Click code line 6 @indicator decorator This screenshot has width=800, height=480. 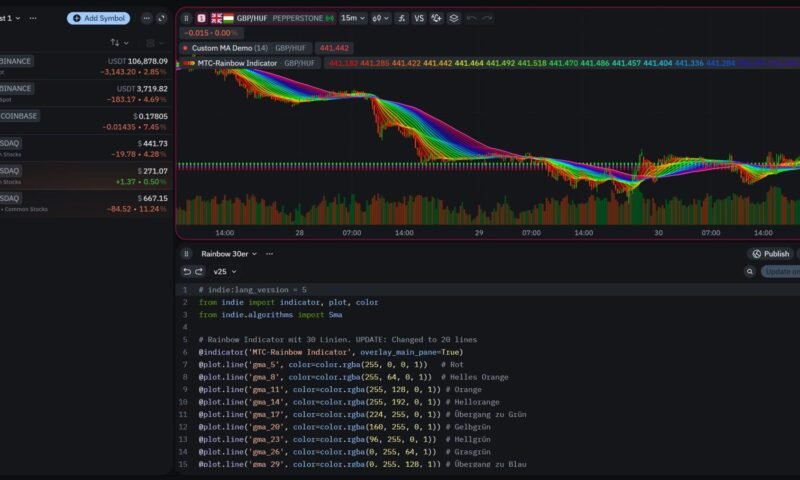[x=331, y=352]
